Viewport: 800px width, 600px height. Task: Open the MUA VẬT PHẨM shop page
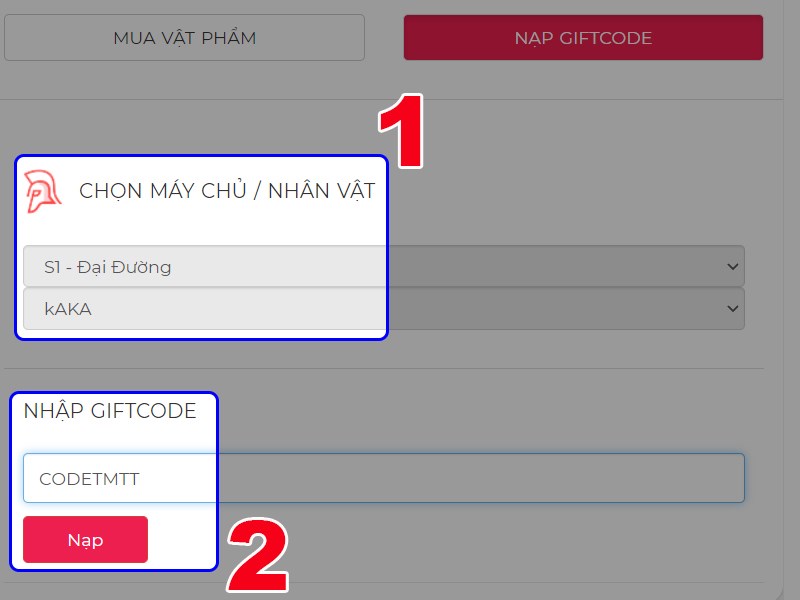[184, 37]
